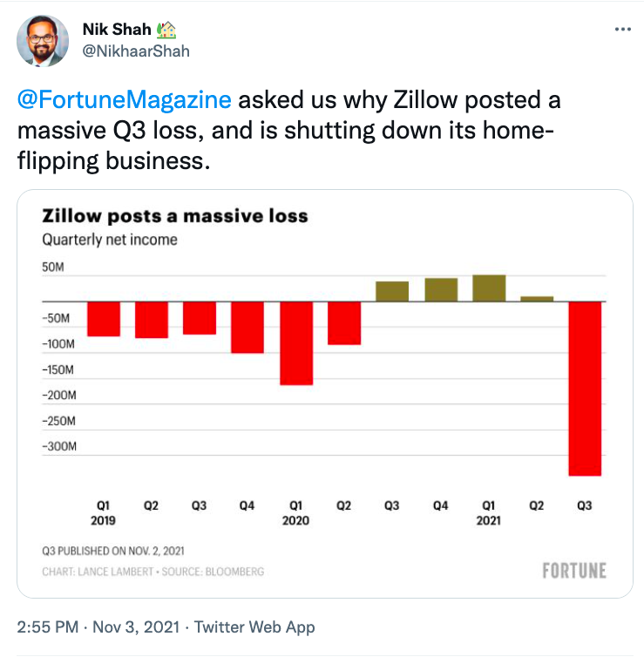Screen dimensions: 644x657
Task: Click the olive Q3 2020 bar
Action: (392, 291)
